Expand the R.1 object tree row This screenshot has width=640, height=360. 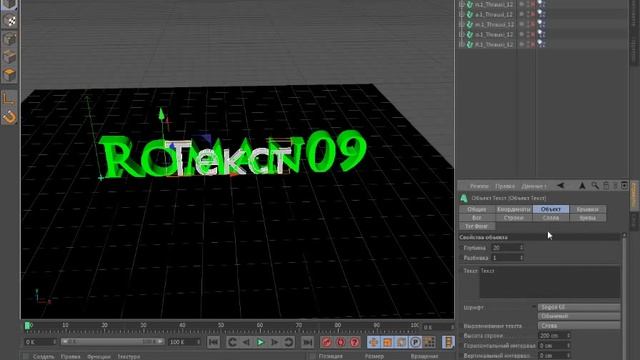(x=462, y=44)
